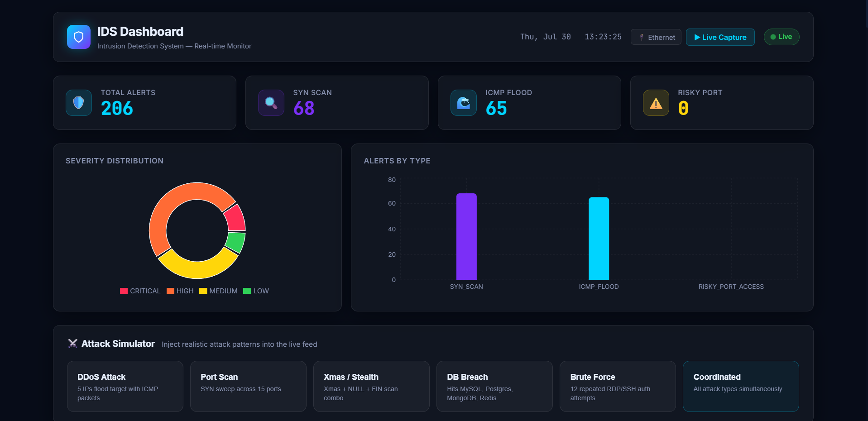The width and height of the screenshot is (868, 421).
Task: Click the ICMP Flood wave icon
Action: (x=464, y=103)
